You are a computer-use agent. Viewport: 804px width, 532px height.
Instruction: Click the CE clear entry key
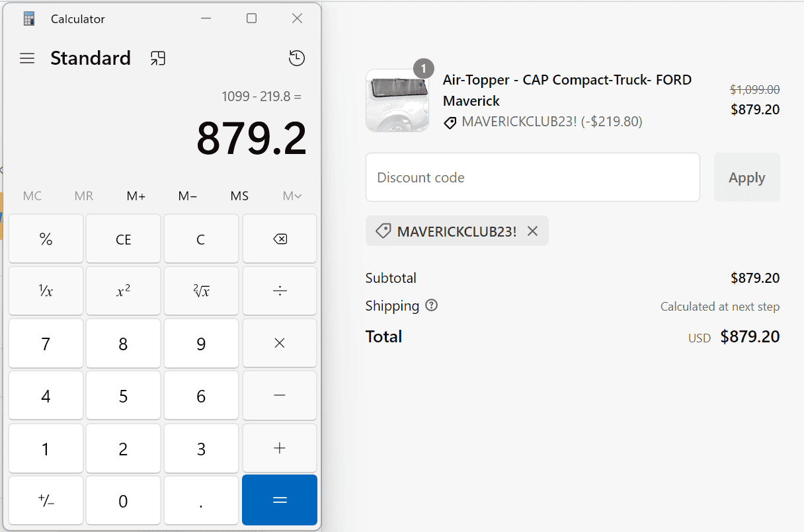(x=123, y=239)
